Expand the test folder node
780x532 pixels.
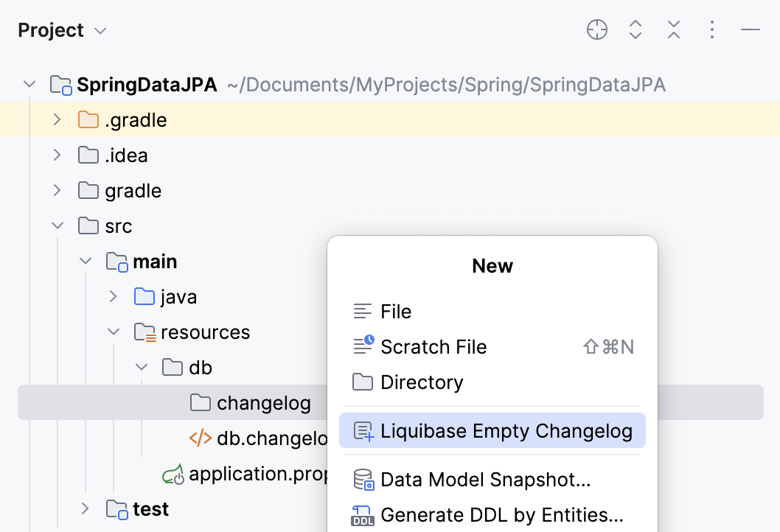[85, 508]
